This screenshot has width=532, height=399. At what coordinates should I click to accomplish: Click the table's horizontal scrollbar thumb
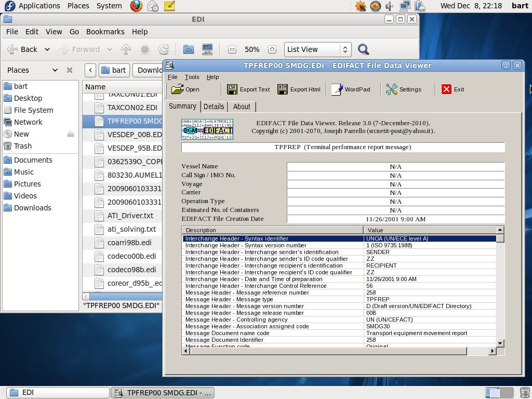pos(328,351)
